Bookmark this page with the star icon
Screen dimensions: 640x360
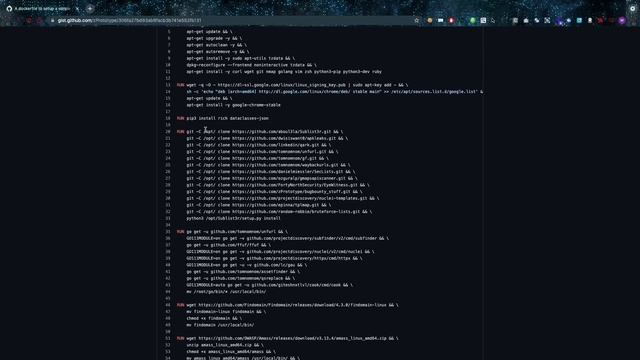point(416,20)
